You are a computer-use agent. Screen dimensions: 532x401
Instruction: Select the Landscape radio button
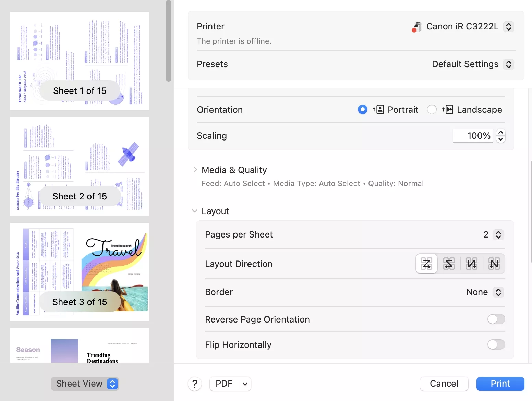click(432, 110)
